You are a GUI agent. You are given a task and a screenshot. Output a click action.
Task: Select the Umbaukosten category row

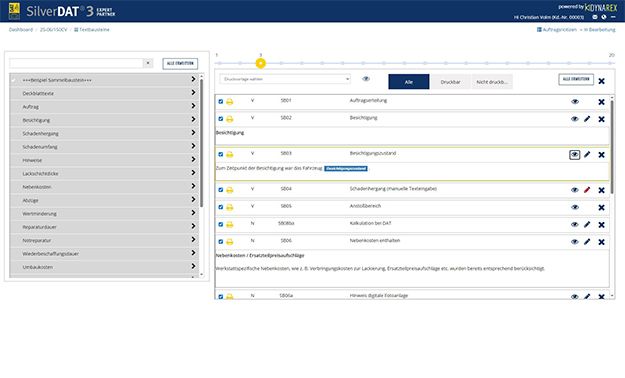(104, 267)
